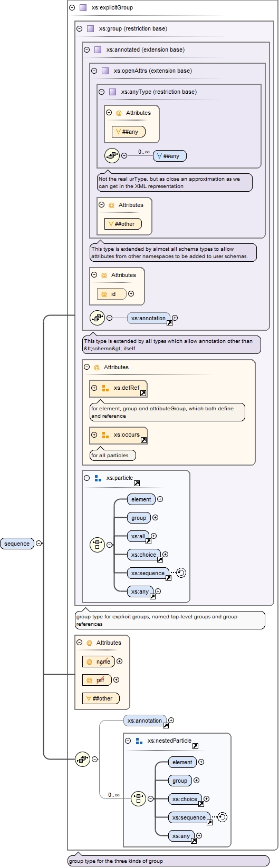Click the xs:defRef arrow link icon
This screenshot has width=279, height=868.
143,393
